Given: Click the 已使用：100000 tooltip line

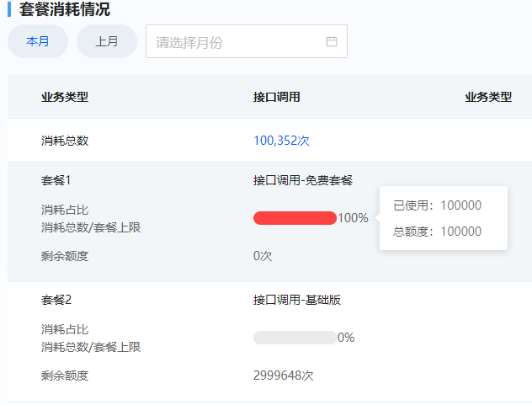Looking at the screenshot, I should click(437, 205).
